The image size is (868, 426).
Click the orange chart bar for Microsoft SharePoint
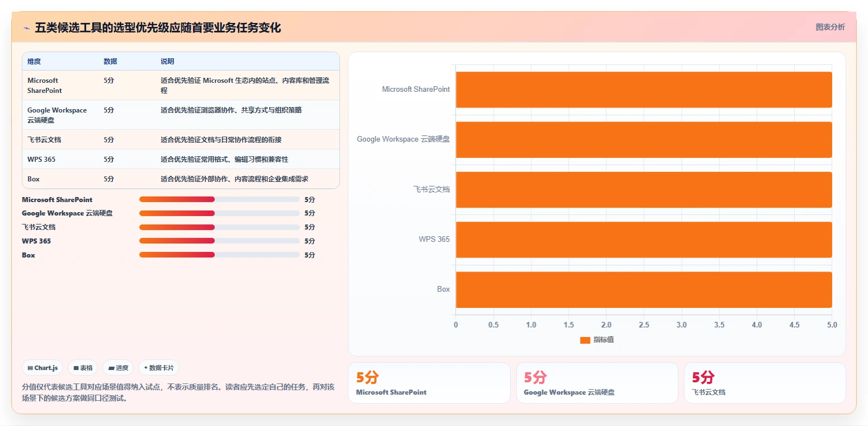tap(644, 90)
